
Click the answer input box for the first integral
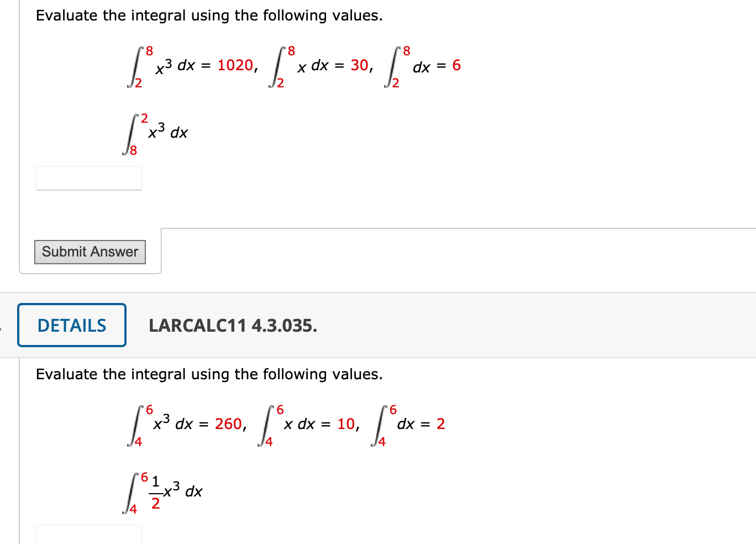coord(88,177)
